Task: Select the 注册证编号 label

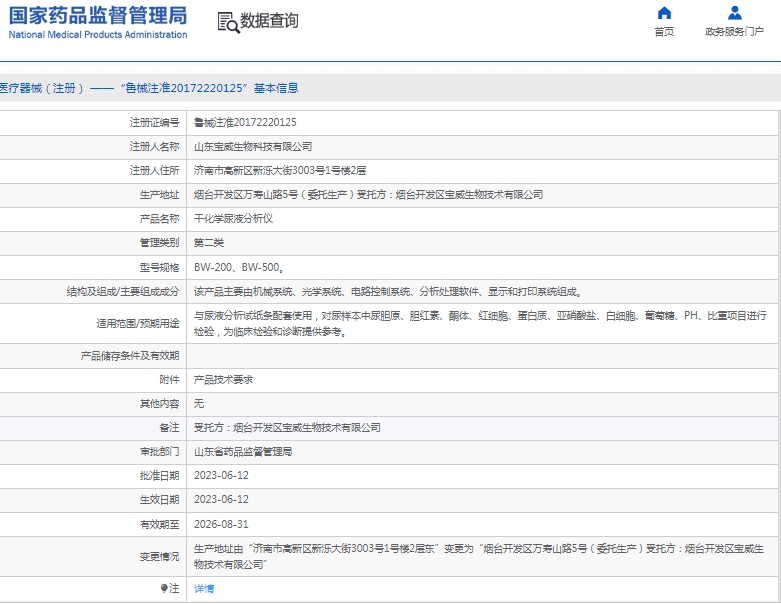Action: coord(154,122)
